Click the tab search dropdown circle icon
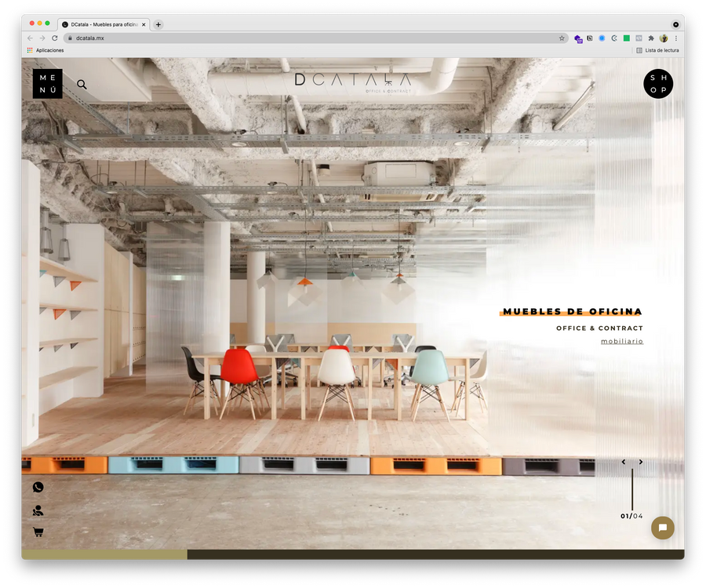Image resolution: width=706 pixels, height=588 pixels. (x=675, y=25)
